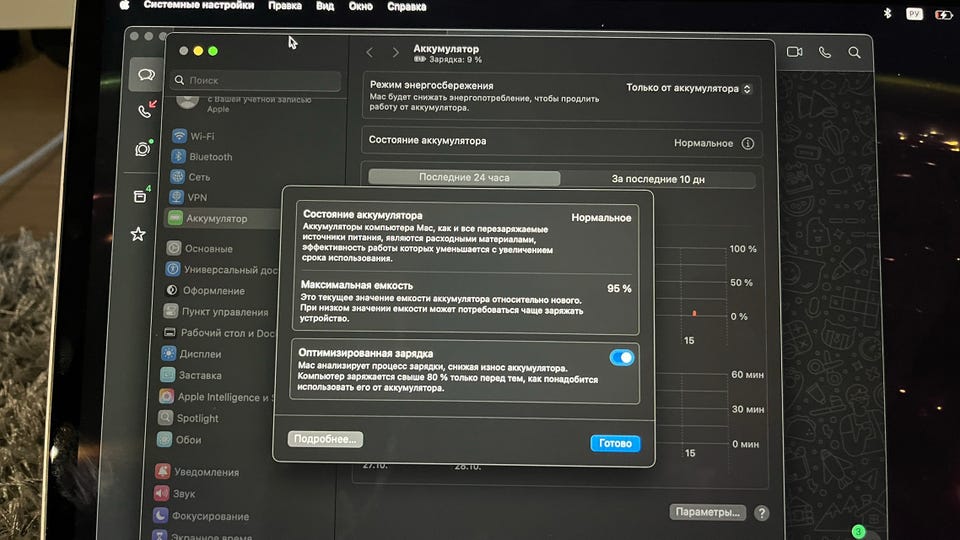Click the РУ input language indicator
The width and height of the screenshot is (960, 540).
point(914,14)
